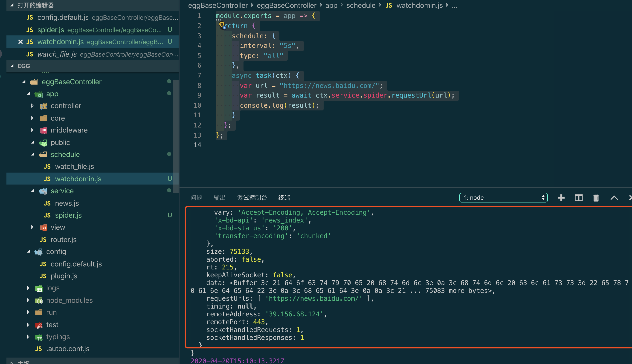Switch to the 调试控制台 tab
This screenshot has height=364, width=632.
(x=252, y=198)
